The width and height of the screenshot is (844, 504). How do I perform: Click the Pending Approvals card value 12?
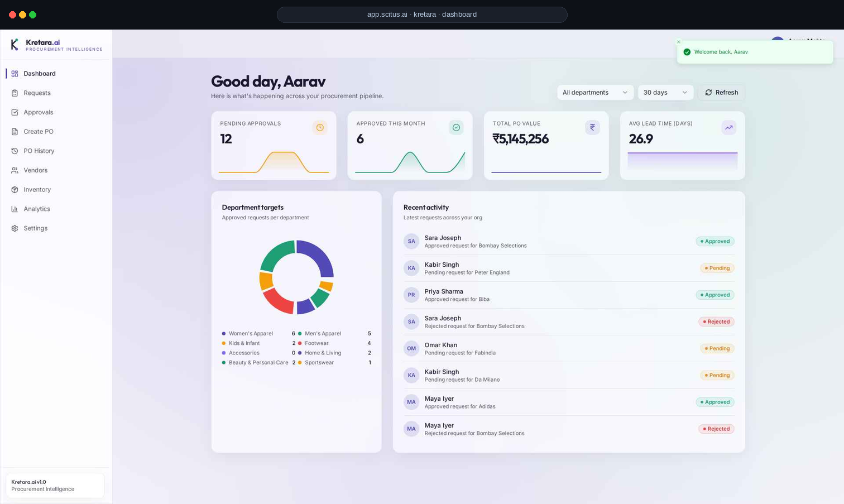click(226, 139)
